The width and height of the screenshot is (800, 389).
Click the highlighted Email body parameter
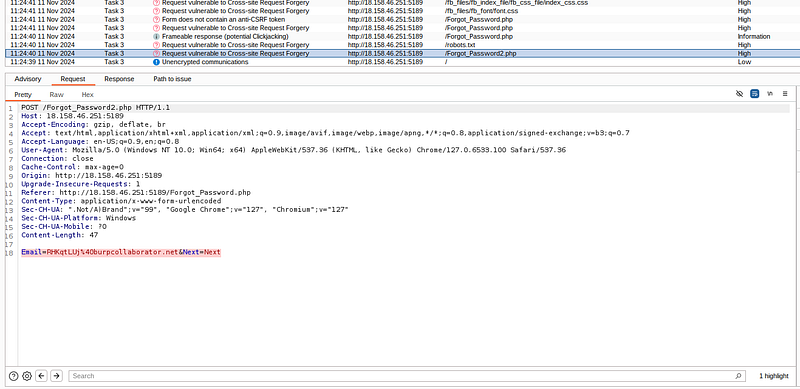pos(121,252)
